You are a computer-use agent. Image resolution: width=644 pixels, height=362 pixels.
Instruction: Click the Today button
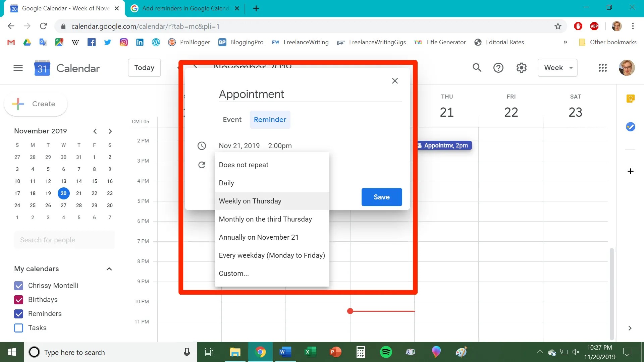click(x=144, y=68)
